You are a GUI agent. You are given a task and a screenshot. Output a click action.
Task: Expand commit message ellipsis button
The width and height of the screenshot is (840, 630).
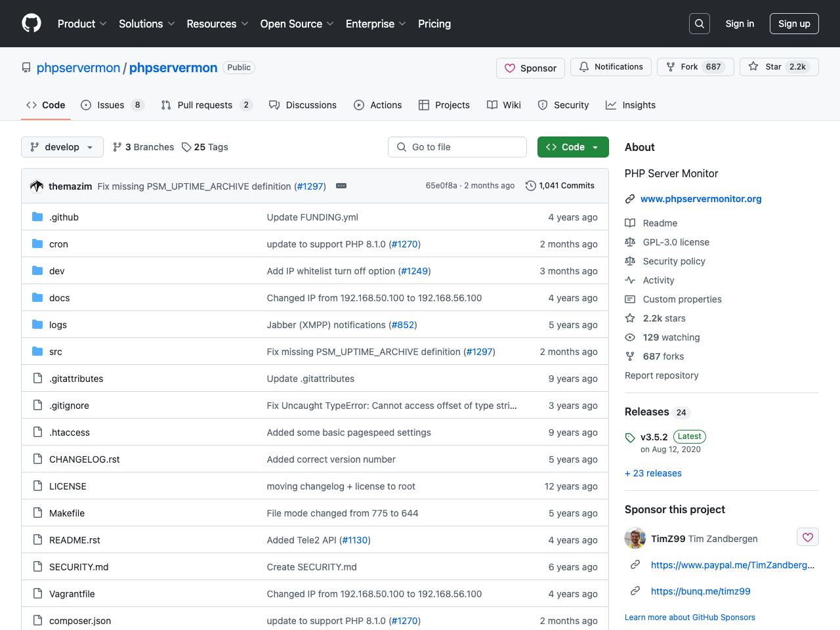point(341,186)
